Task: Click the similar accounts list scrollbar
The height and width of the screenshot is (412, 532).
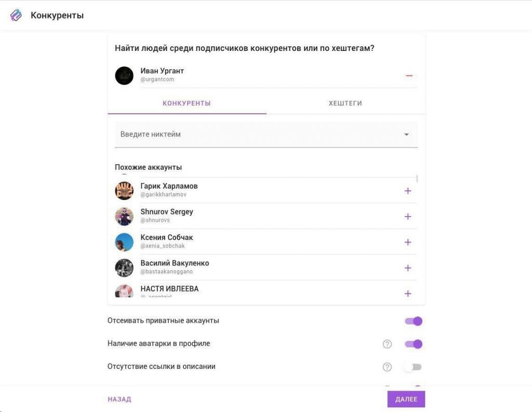Action: point(417,179)
